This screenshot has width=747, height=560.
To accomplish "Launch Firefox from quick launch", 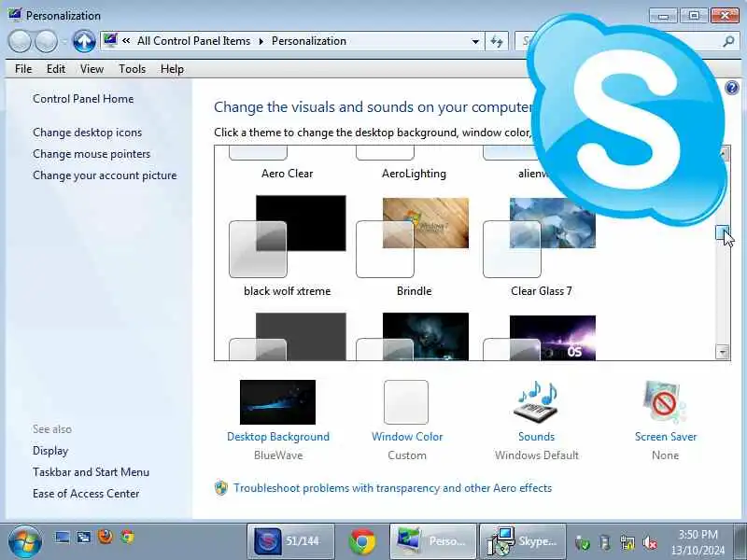I will pos(106,537).
